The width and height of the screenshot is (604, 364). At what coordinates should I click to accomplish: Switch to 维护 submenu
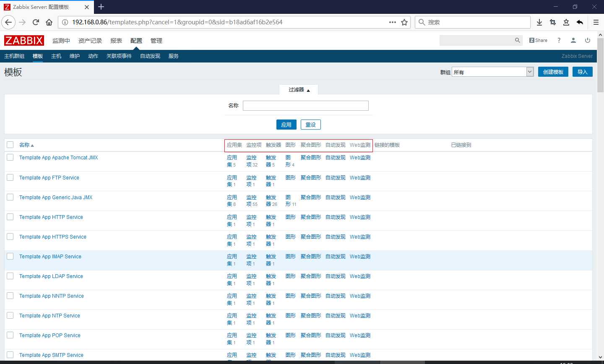[75, 56]
